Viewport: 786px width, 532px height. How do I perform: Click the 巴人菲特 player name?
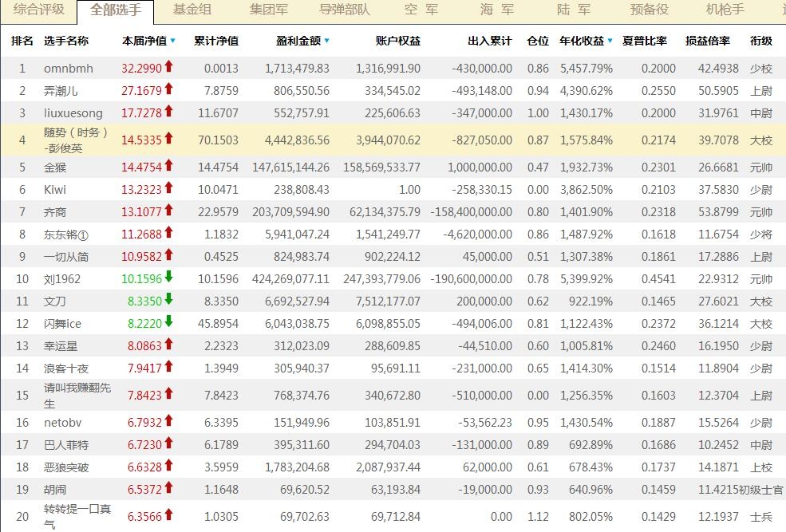coord(66,445)
